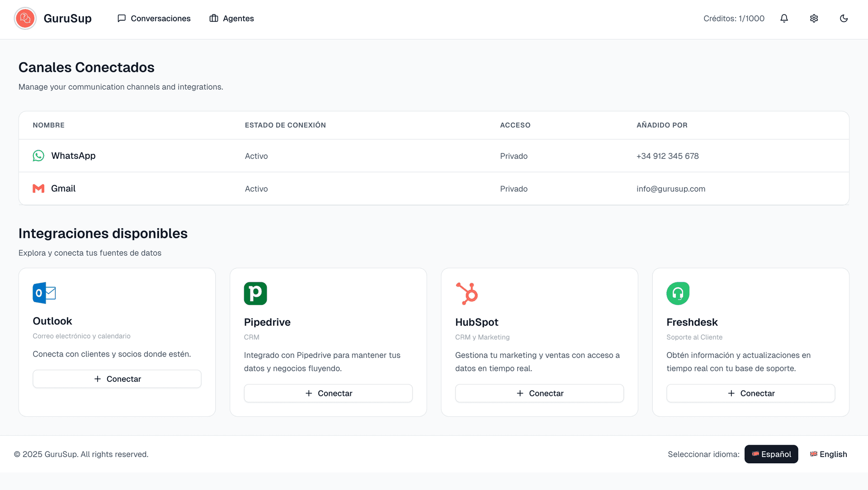
Task: Open the Conversaciones section
Action: tap(154, 18)
